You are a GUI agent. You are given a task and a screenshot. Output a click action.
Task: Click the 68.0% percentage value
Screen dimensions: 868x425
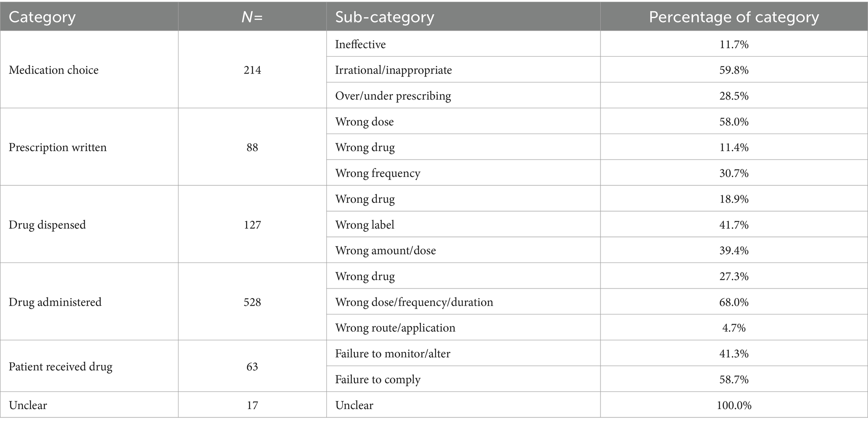[734, 302]
